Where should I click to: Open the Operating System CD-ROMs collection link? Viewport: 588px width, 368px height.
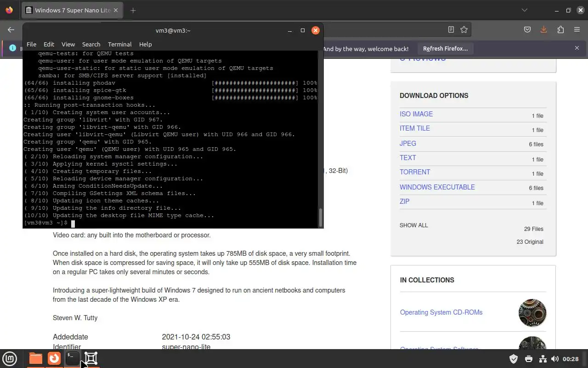click(x=441, y=312)
